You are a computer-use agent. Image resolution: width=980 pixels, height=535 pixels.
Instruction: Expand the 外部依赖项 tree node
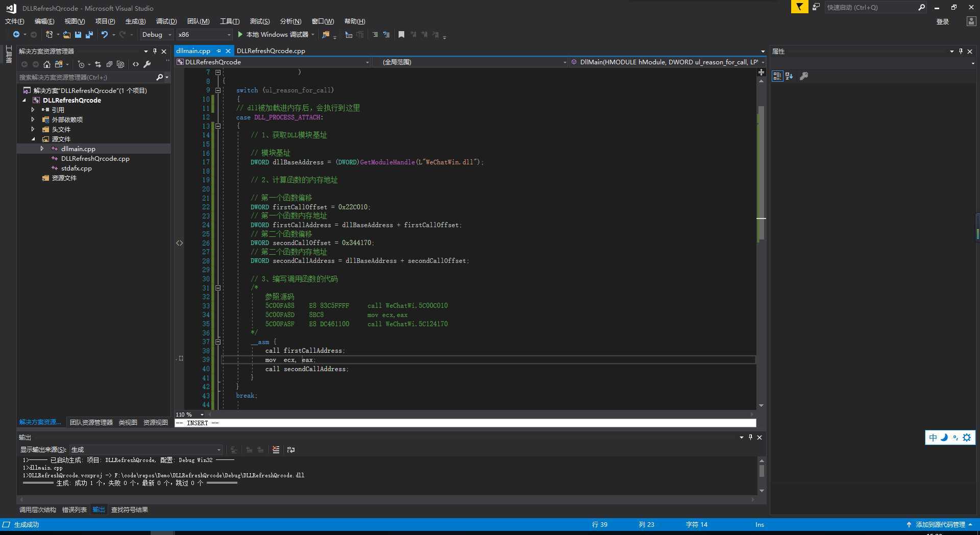click(x=33, y=119)
